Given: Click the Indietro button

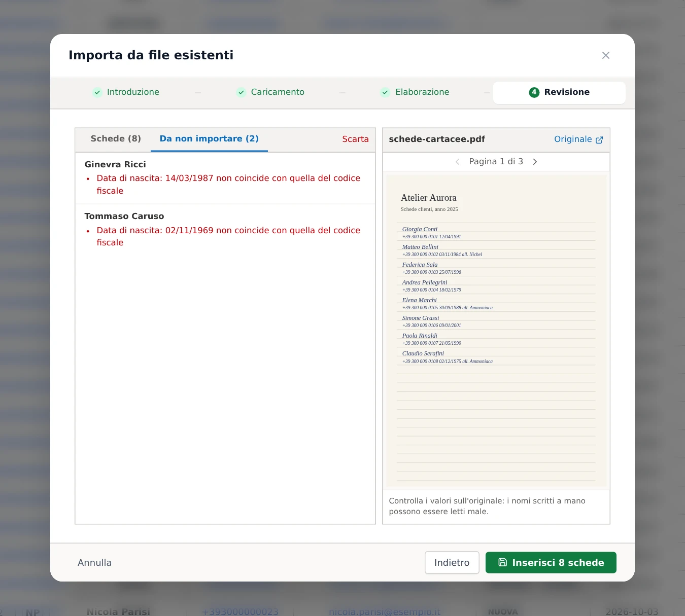Looking at the screenshot, I should [452, 563].
